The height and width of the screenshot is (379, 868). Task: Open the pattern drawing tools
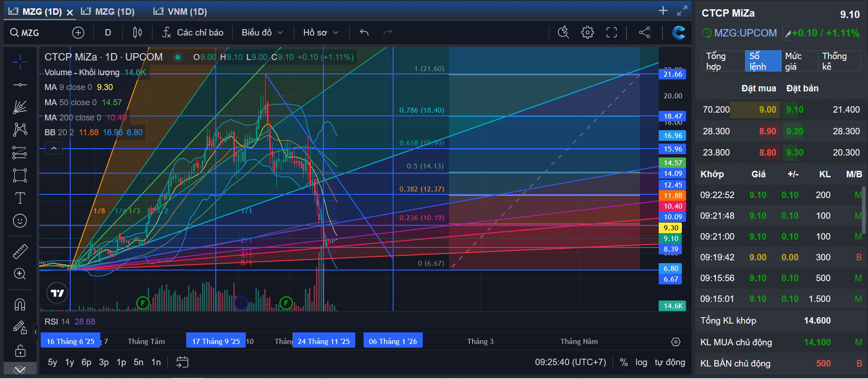pos(20,130)
